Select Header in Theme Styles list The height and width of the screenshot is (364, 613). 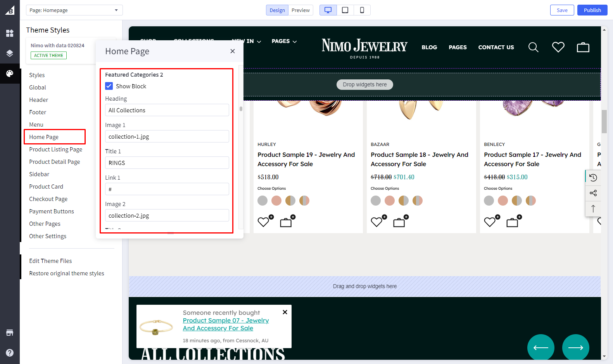pyautogui.click(x=38, y=100)
